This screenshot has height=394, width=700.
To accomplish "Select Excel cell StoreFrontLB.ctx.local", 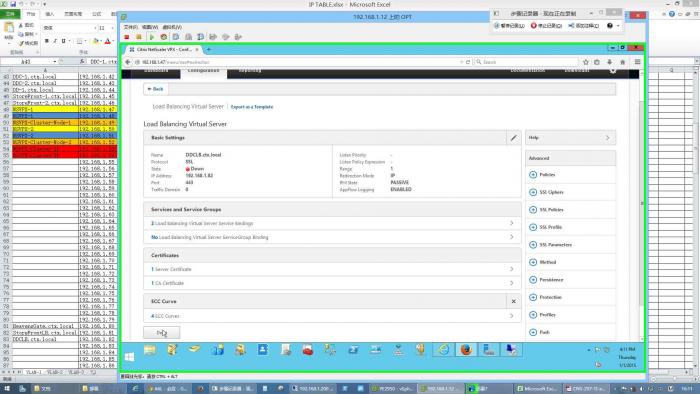I will coord(45,333).
